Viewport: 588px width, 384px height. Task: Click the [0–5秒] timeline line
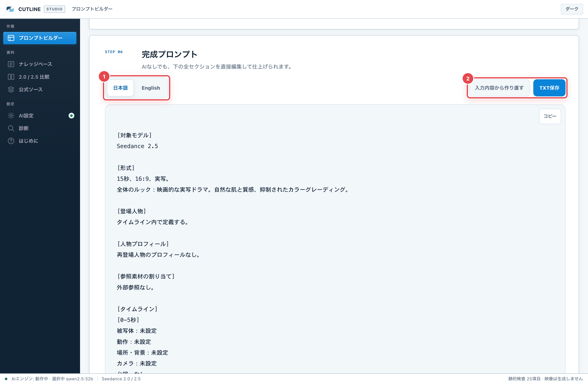pyautogui.click(x=128, y=320)
